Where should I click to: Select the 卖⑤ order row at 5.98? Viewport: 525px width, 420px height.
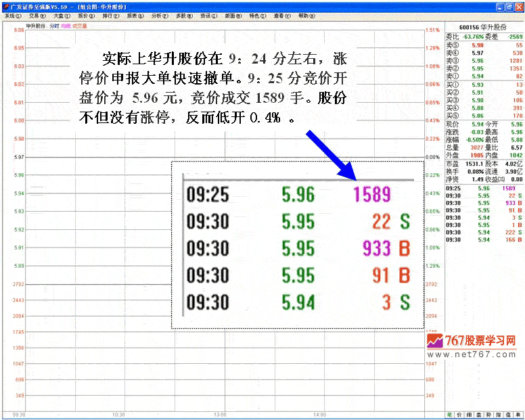484,45
